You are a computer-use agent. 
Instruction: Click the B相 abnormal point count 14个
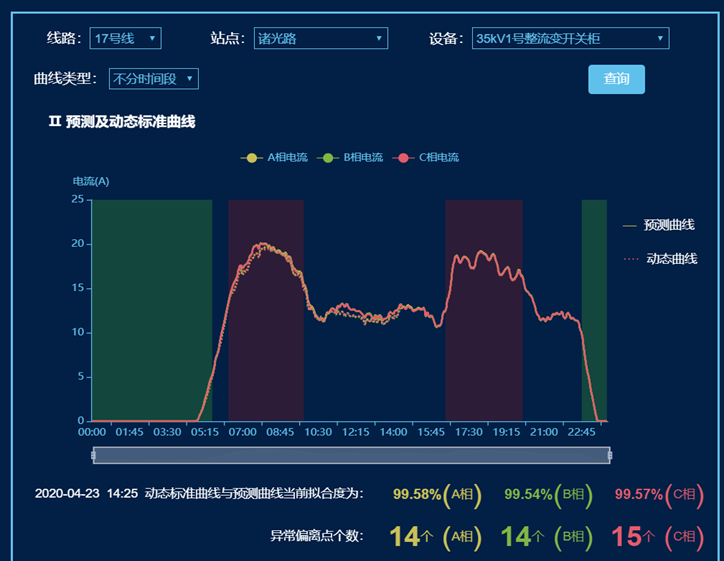click(x=521, y=537)
